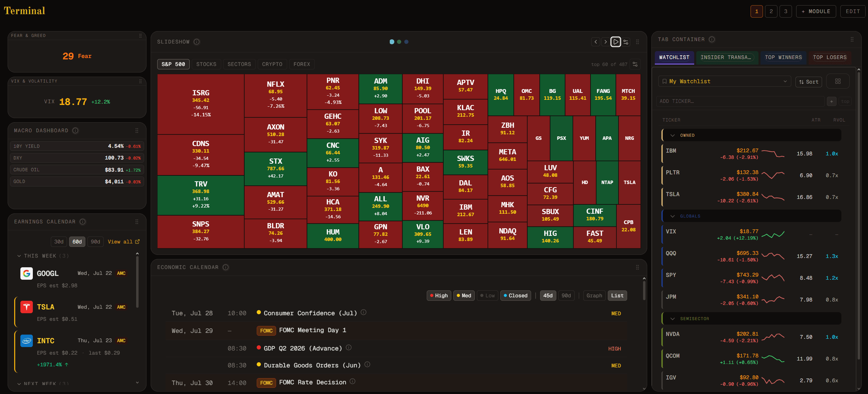Click the Tesla logo in earnings
The width and height of the screenshot is (868, 394).
tap(27, 307)
